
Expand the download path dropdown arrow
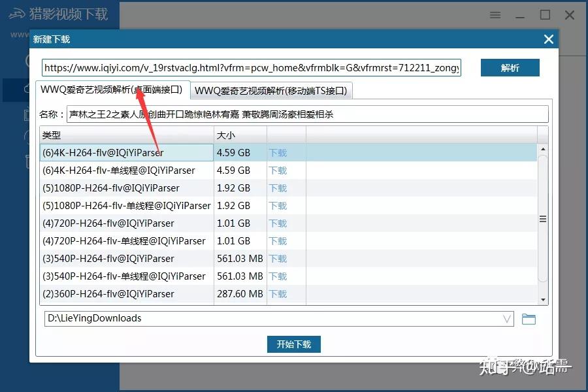(506, 319)
